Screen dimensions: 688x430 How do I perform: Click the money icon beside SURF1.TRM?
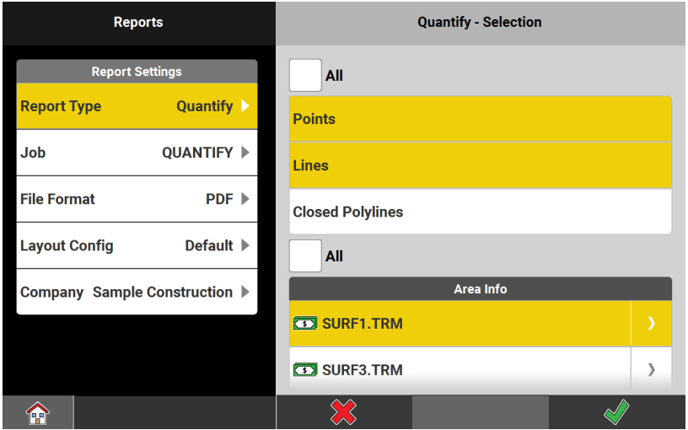[304, 324]
